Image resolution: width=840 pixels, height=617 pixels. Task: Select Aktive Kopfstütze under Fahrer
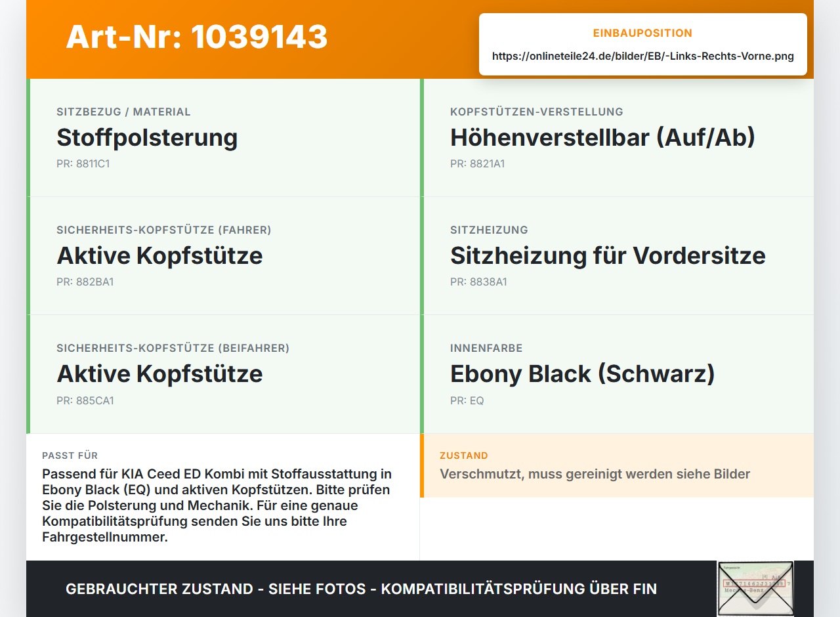pos(159,256)
